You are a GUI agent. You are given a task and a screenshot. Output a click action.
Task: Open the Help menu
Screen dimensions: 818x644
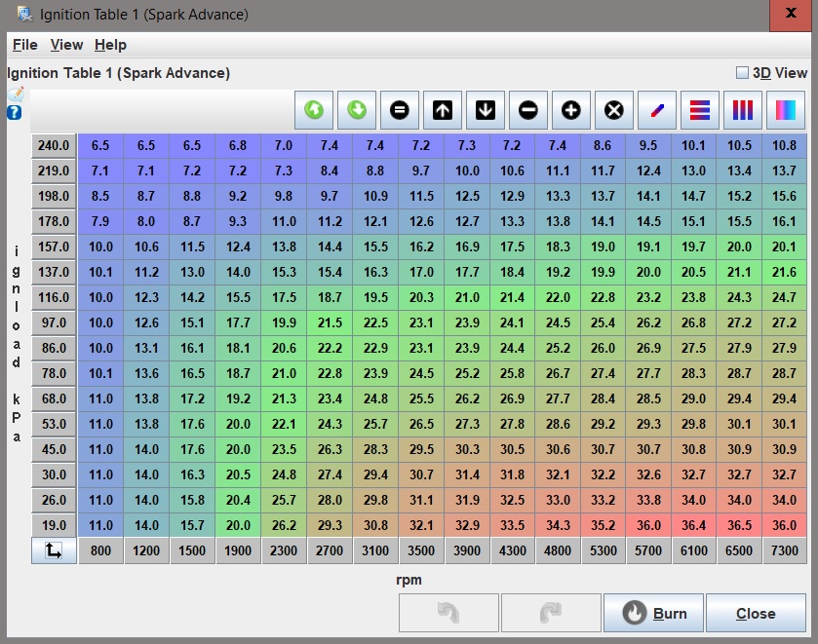(x=110, y=45)
